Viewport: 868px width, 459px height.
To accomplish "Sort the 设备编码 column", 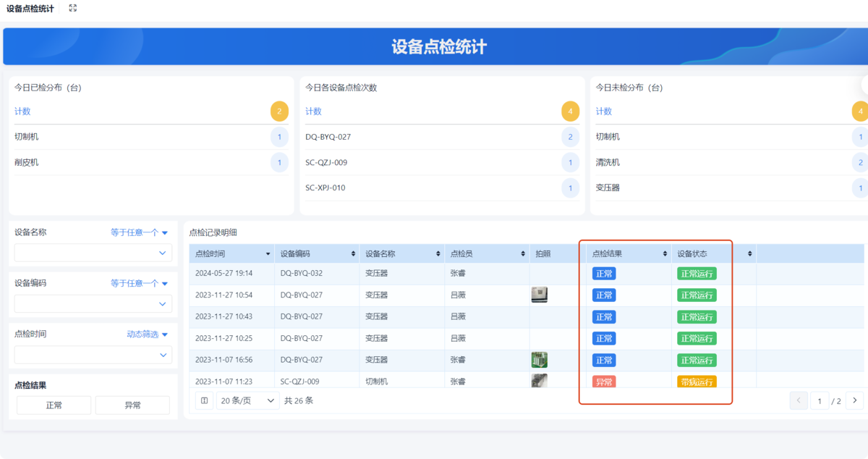I will tap(353, 253).
